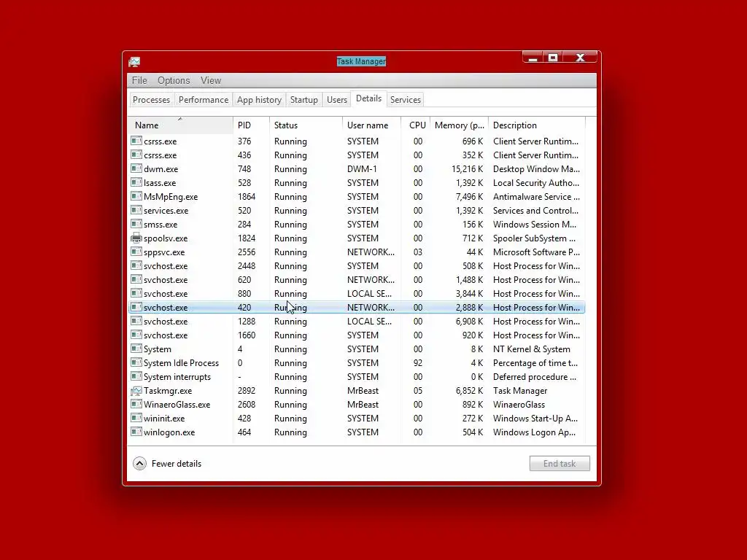Select the MsMpEng.exe process name
Screen dimensions: 747x560
(171, 197)
